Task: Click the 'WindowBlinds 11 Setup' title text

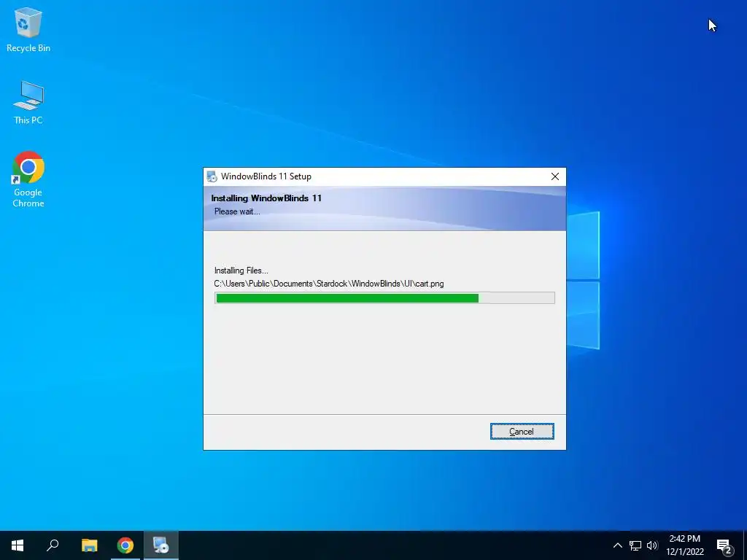Action: click(x=266, y=176)
